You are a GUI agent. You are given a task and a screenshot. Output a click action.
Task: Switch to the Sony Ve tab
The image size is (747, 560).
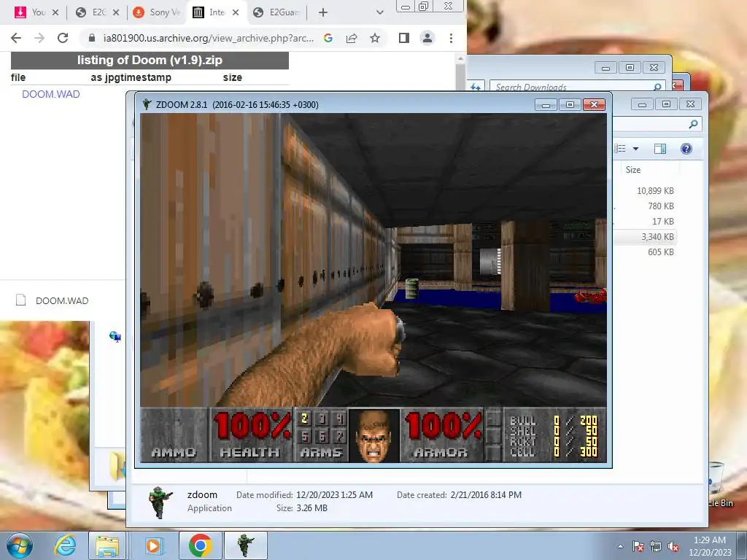158,13
